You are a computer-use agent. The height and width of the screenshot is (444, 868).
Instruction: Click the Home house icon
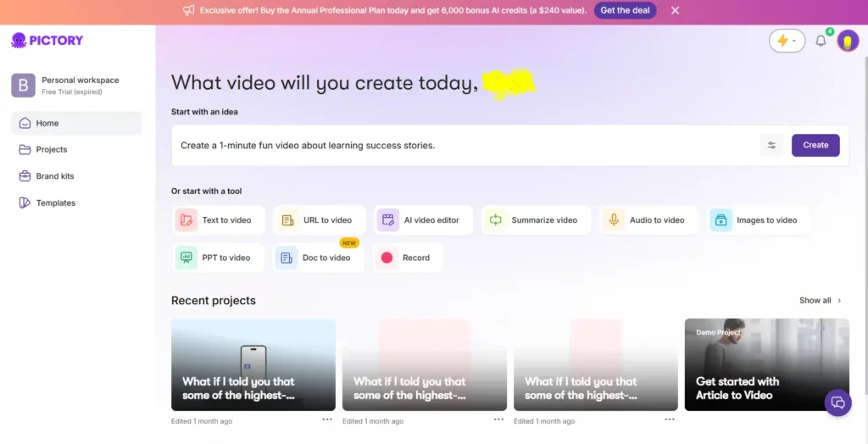pyautogui.click(x=25, y=123)
